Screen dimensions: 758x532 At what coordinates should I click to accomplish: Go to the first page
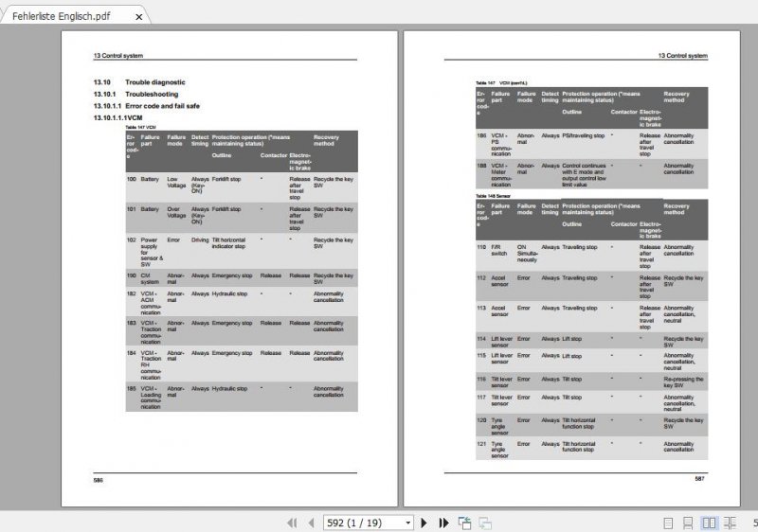tap(292, 523)
